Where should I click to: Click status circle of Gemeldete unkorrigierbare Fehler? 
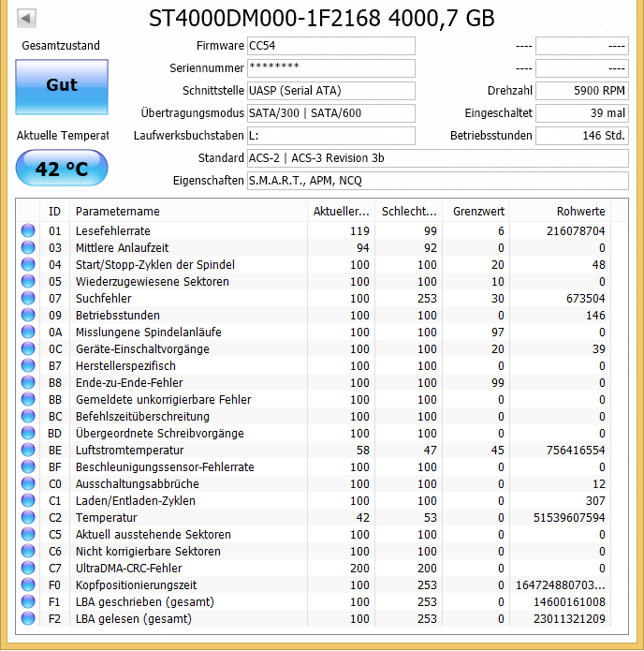click(28, 399)
